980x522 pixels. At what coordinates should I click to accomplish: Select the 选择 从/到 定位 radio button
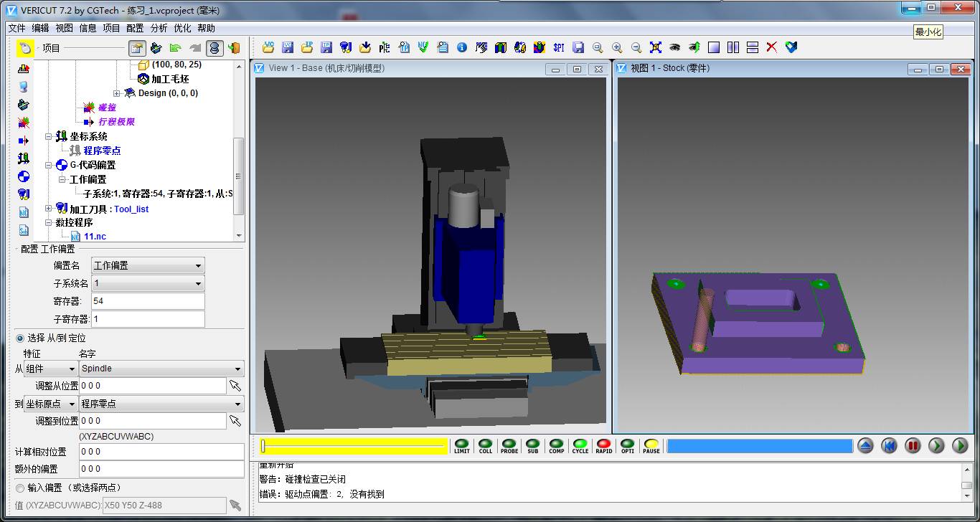pyautogui.click(x=20, y=338)
